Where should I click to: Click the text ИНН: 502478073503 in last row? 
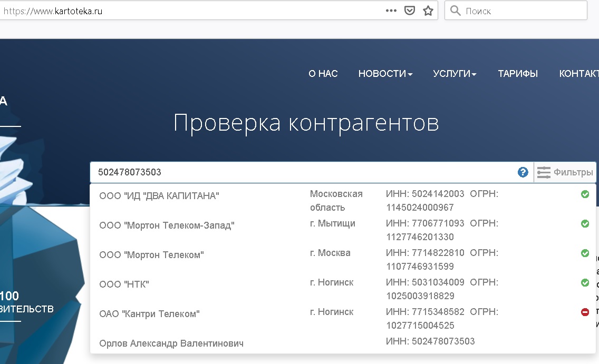click(x=430, y=341)
